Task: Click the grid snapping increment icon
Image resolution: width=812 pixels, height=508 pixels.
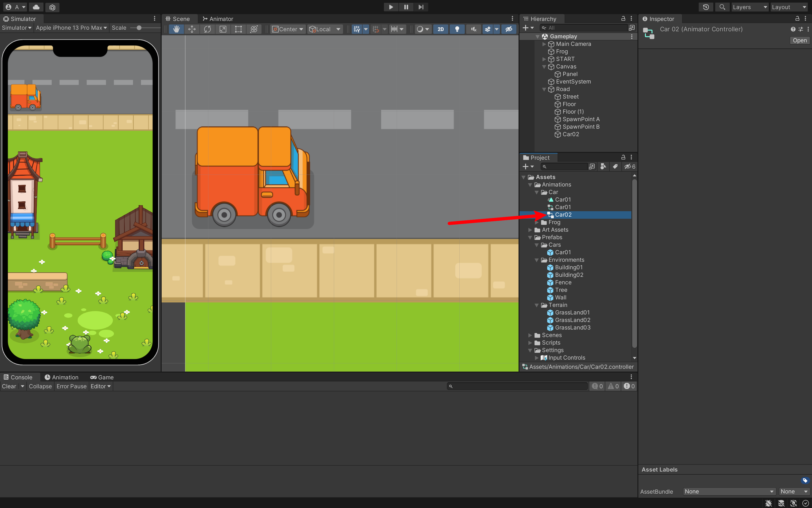Action: click(x=376, y=29)
